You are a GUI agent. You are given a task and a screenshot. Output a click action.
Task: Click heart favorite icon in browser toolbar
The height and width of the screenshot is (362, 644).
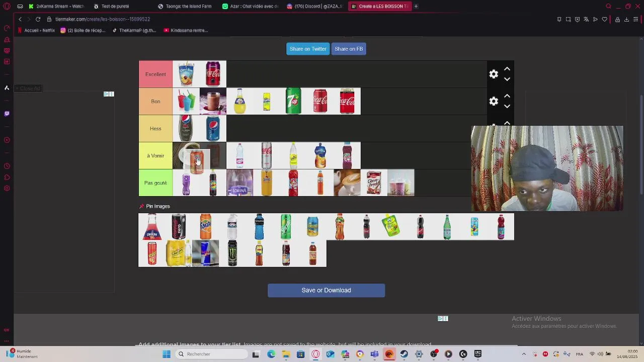click(x=604, y=19)
